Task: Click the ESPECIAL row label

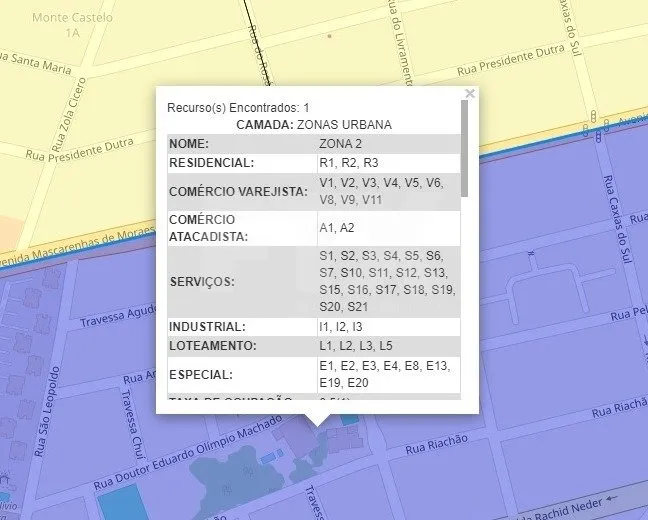Action: click(x=201, y=375)
